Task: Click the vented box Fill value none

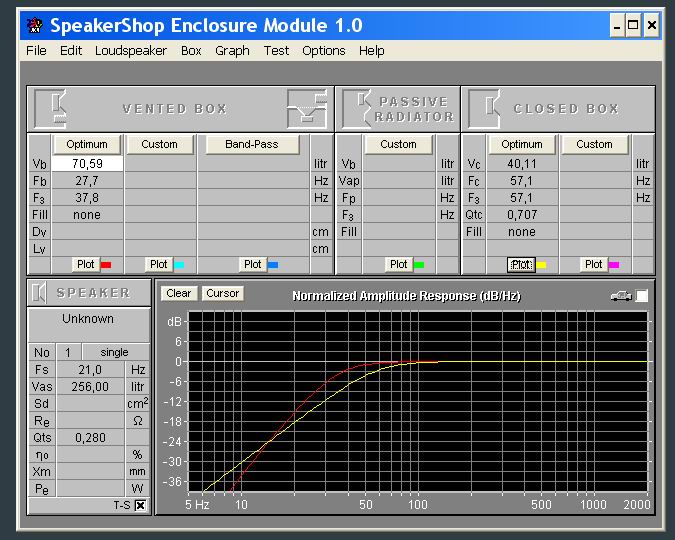Action: tap(87, 214)
